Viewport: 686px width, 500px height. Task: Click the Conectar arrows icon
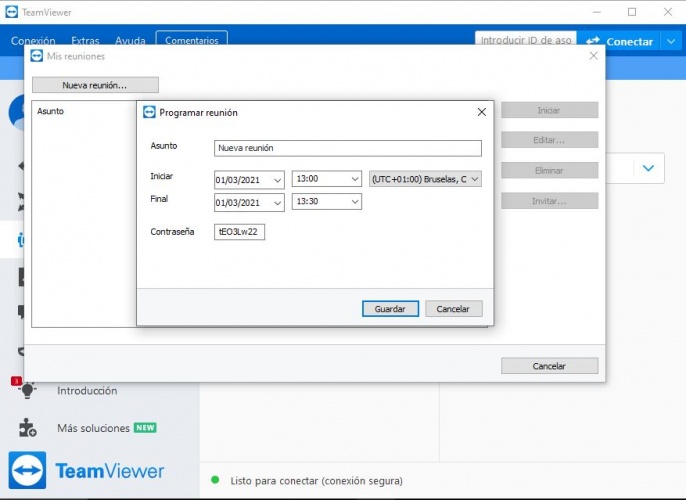(593, 41)
